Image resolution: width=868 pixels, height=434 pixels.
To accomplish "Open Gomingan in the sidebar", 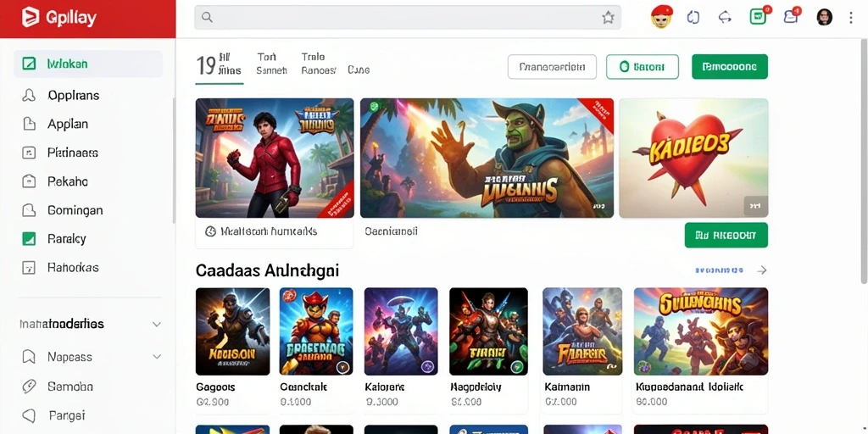I will [x=88, y=210].
